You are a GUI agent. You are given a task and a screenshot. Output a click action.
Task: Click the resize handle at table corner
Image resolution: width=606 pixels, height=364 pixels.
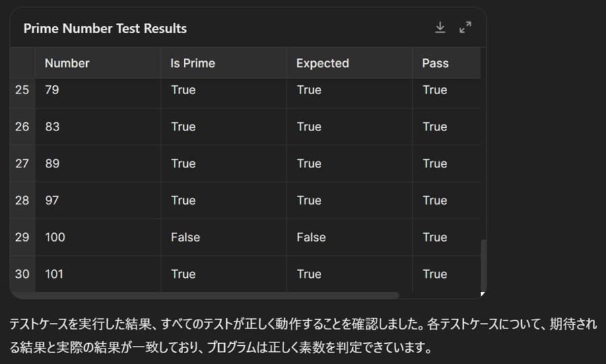(482, 294)
